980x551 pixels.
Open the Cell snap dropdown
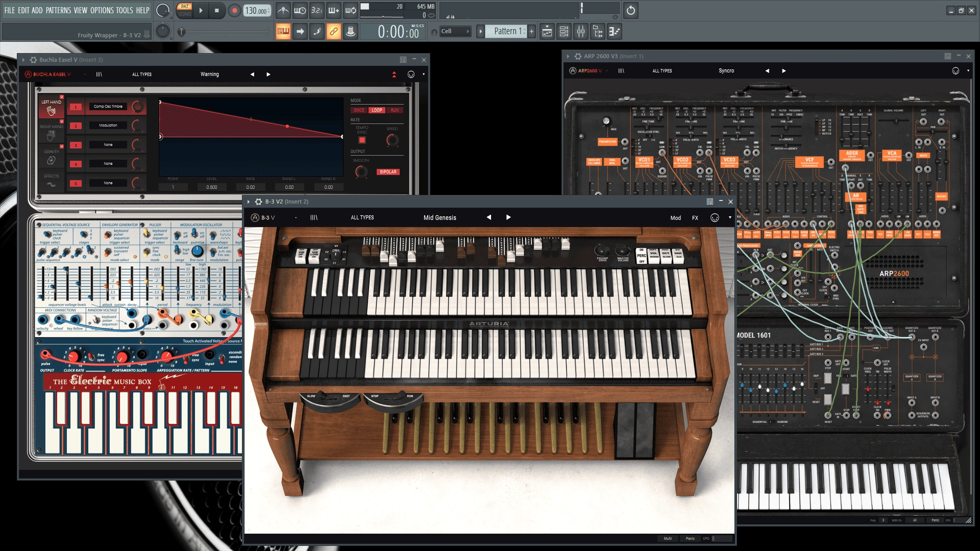click(x=455, y=32)
